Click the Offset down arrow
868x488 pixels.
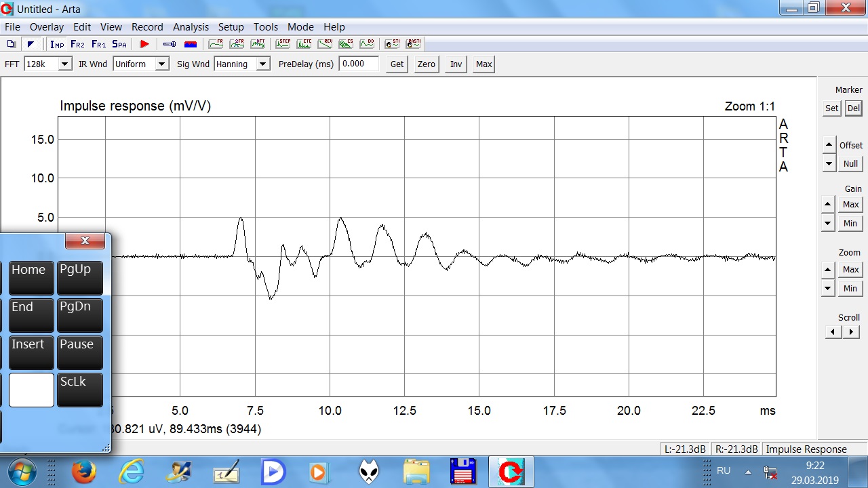point(829,163)
